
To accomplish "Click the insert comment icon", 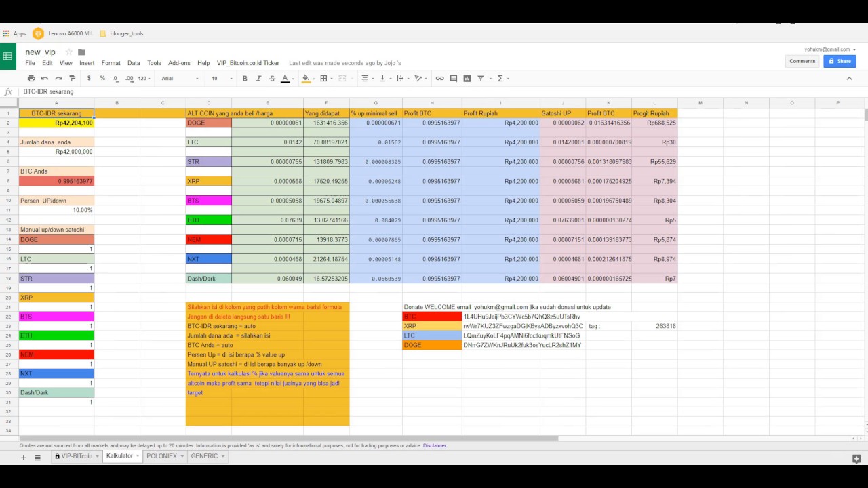I will (454, 79).
